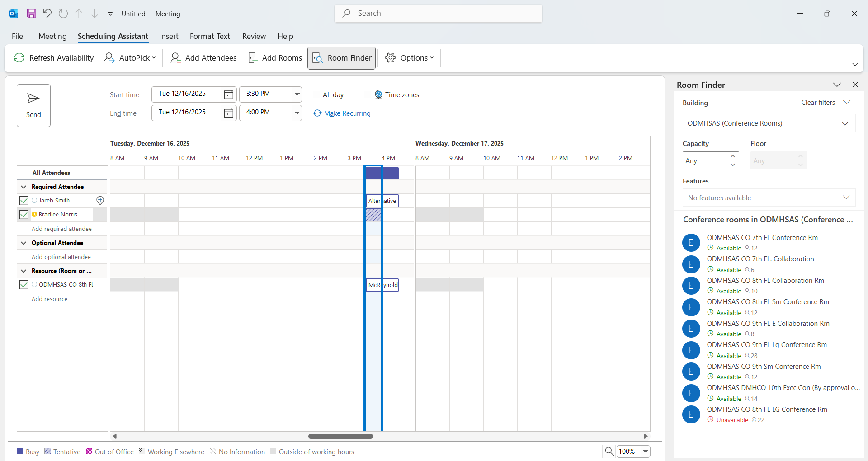Click the Save icon in title bar
868x461 pixels.
[32, 14]
